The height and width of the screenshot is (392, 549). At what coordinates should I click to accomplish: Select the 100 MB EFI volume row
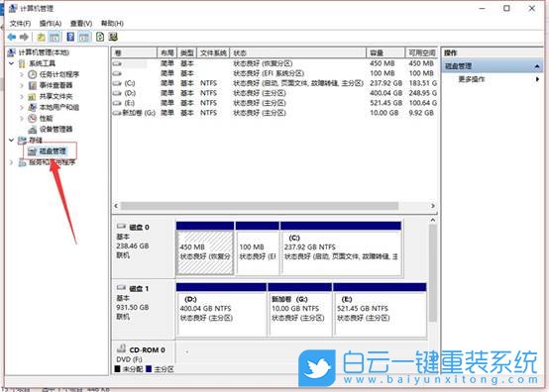tap(274, 73)
